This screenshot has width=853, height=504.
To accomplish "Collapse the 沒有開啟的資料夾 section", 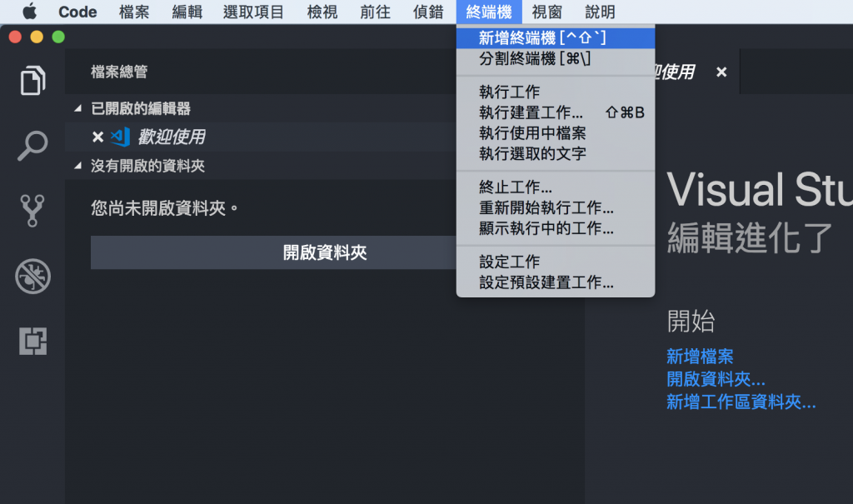I will coord(77,166).
